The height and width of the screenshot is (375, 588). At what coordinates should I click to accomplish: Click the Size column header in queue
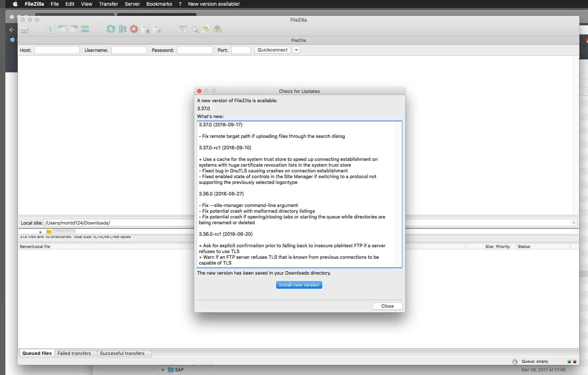pyautogui.click(x=489, y=247)
